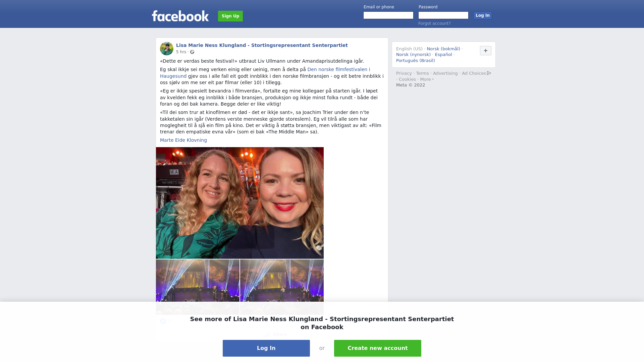Expand the More footer dropdown
This screenshot has height=362, width=644.
(x=427, y=79)
